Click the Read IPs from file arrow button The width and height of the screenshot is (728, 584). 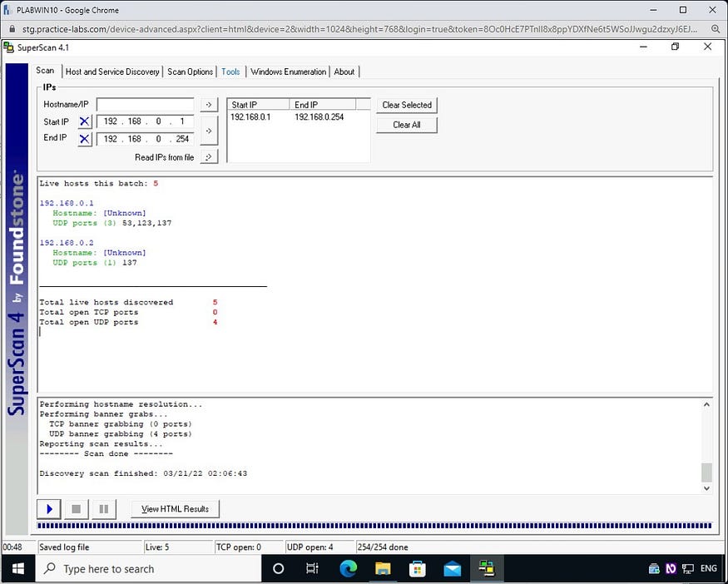[x=209, y=157]
